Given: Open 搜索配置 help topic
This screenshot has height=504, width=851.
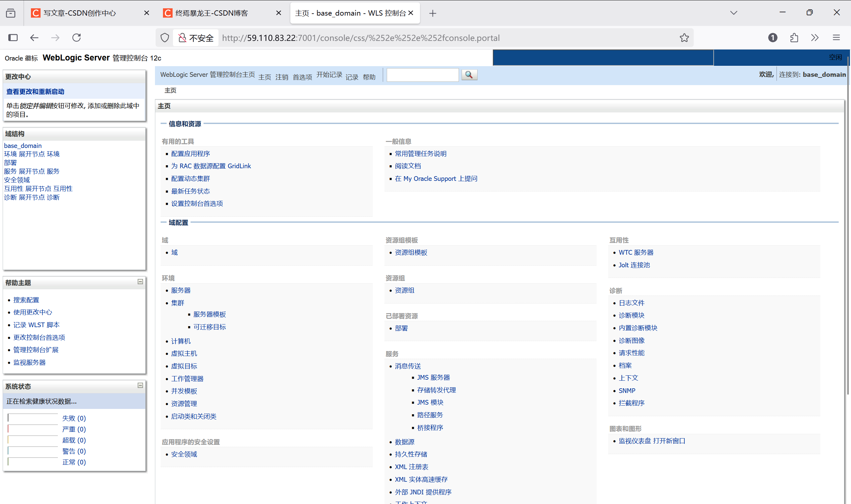Looking at the screenshot, I should coord(26,300).
